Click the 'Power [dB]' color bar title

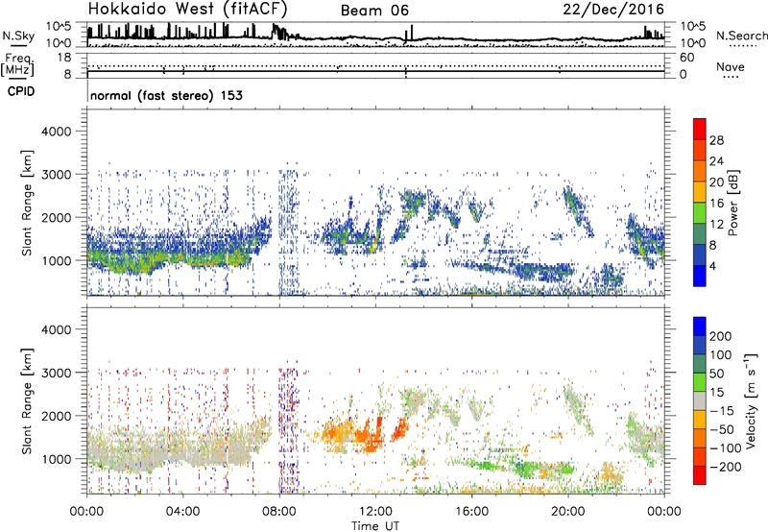coord(732,203)
